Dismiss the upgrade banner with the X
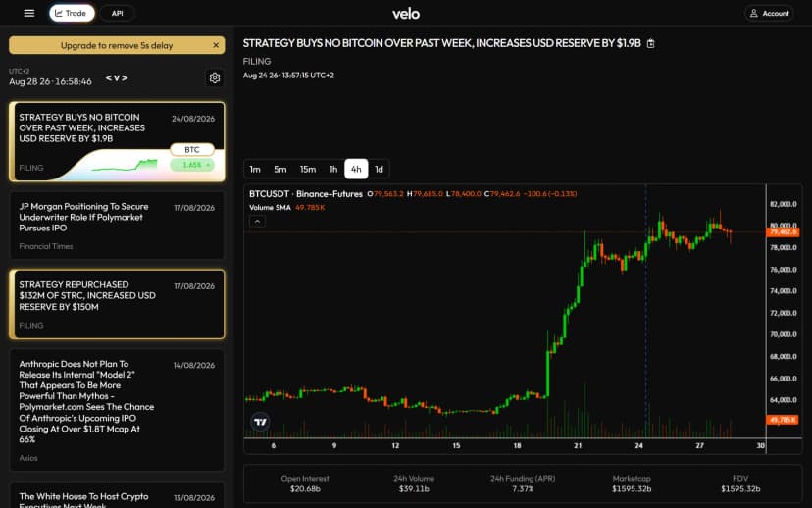The width and height of the screenshot is (812, 508). tap(216, 45)
